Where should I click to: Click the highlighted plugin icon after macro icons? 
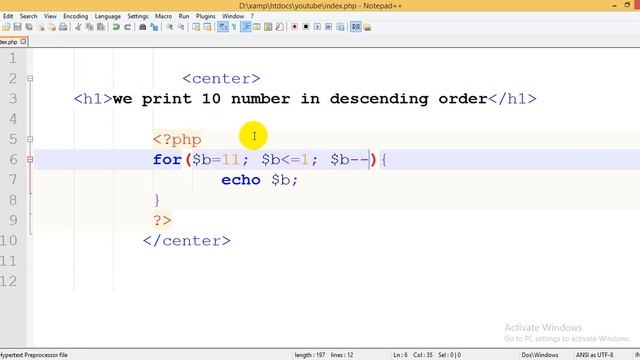(x=356, y=27)
